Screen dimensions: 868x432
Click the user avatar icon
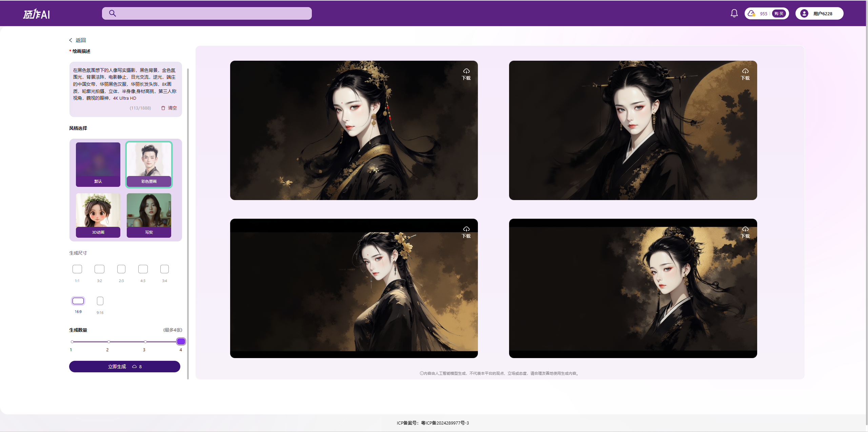[x=804, y=14]
